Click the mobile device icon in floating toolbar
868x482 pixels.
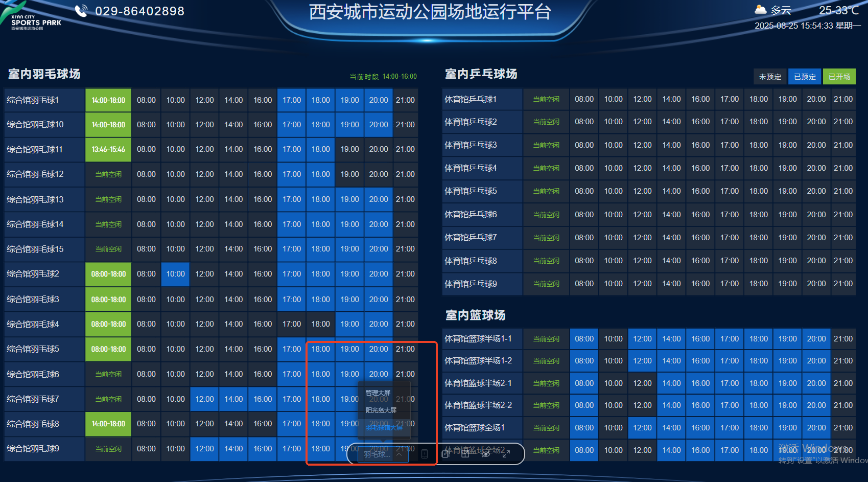[424, 454]
